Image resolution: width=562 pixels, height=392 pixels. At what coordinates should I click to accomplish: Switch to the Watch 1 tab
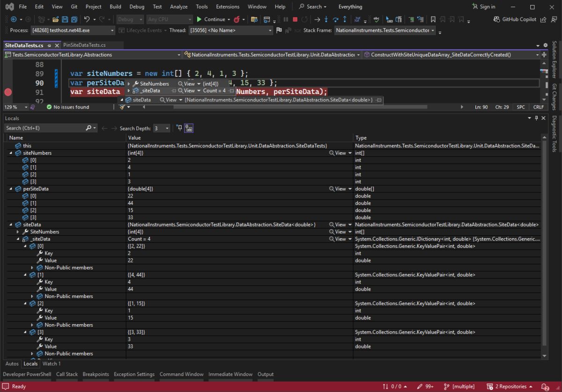click(x=52, y=363)
